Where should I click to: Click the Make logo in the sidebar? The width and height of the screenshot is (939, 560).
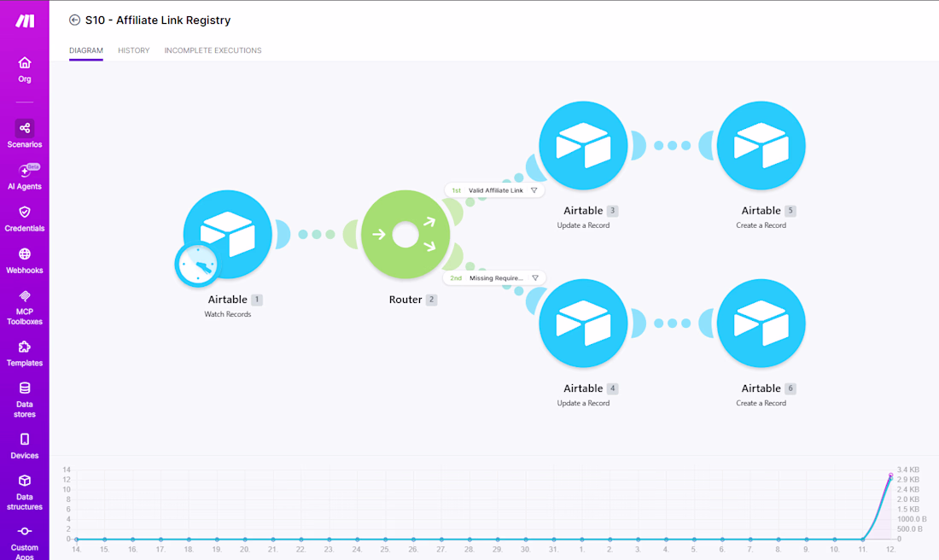[25, 21]
